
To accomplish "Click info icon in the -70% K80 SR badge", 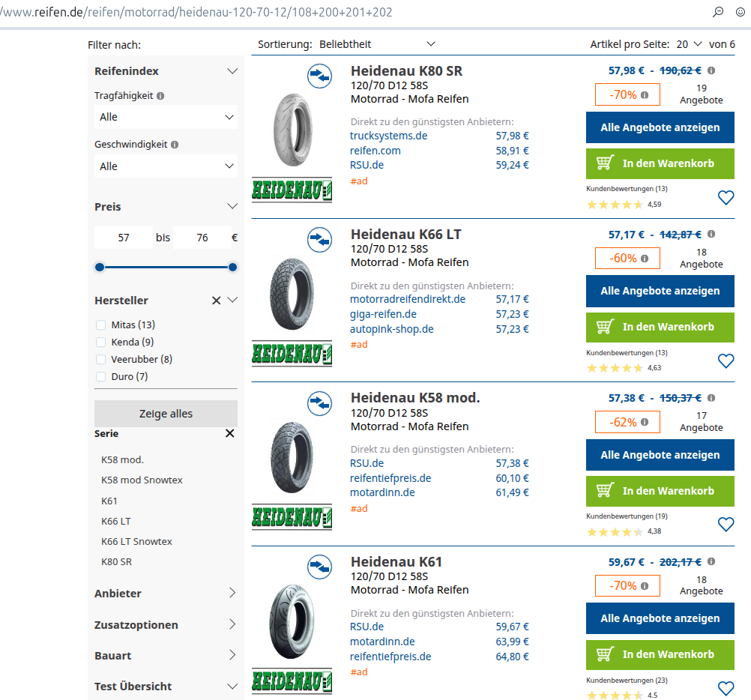I will (645, 95).
